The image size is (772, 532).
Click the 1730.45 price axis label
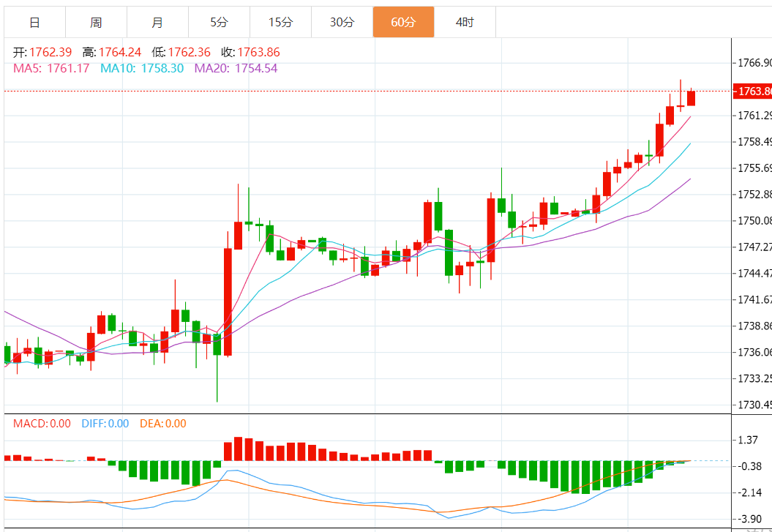(x=754, y=405)
